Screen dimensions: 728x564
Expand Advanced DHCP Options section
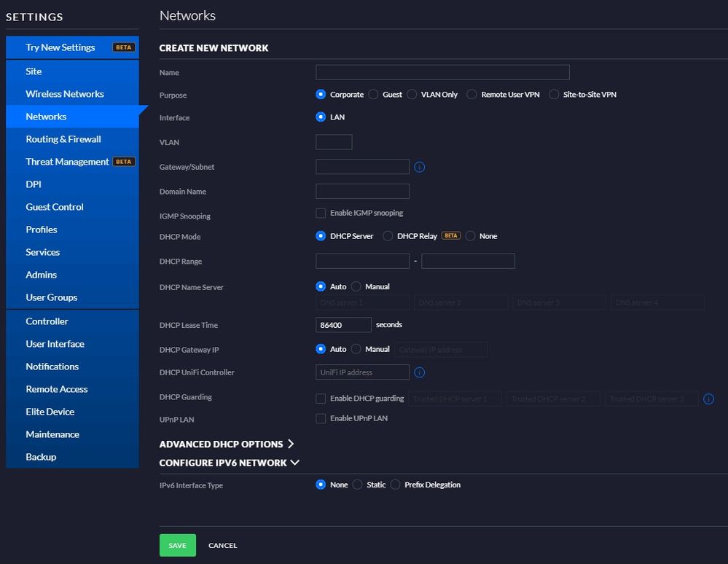[226, 444]
